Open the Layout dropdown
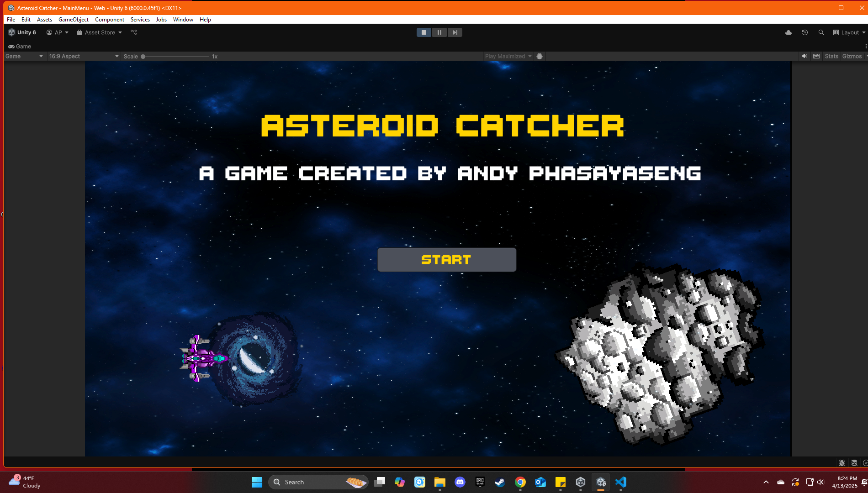This screenshot has width=868, height=493. 848,32
